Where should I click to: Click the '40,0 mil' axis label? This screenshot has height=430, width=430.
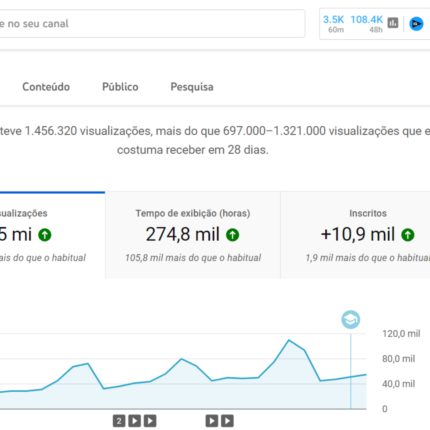point(399,384)
